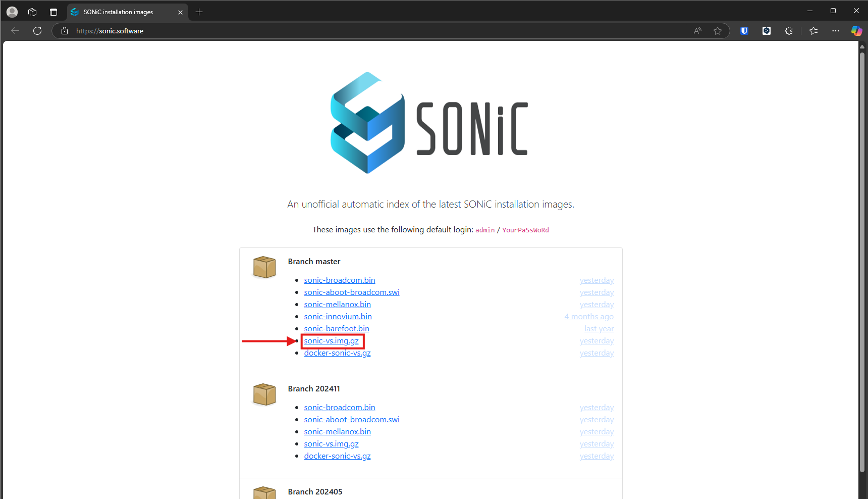Click the '4 months ago' timestamp link
868x499 pixels.
click(589, 317)
